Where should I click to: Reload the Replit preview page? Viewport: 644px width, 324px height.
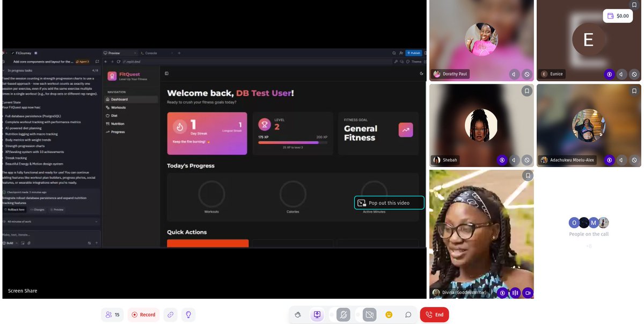(x=118, y=62)
